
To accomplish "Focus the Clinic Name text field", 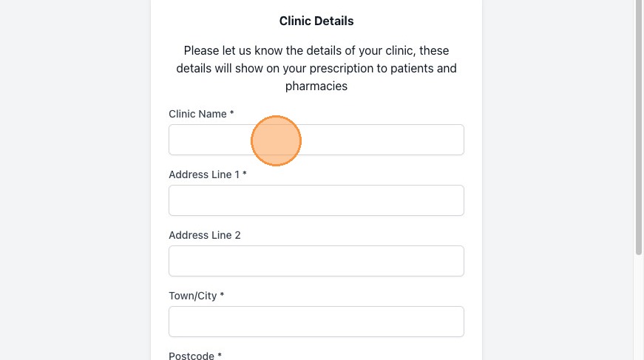I will click(316, 140).
